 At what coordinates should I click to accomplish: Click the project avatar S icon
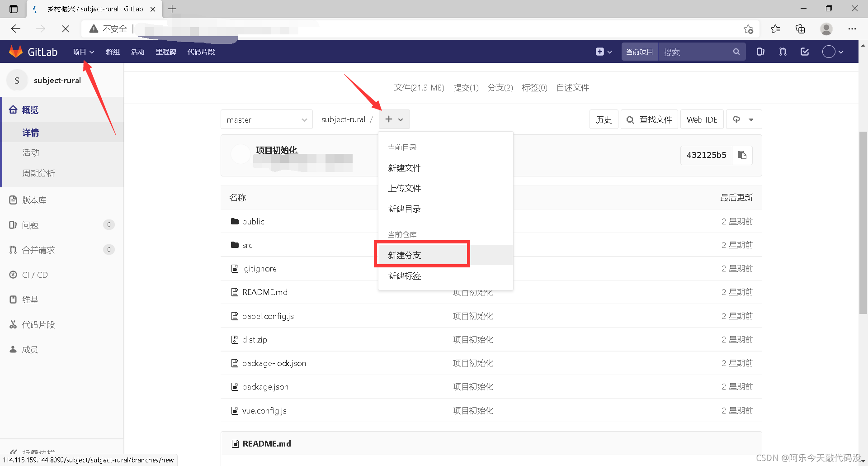coord(17,81)
